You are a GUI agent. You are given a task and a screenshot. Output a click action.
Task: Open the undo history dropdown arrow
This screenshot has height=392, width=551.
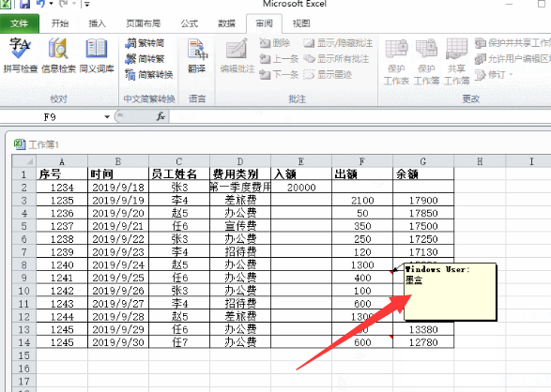click(x=51, y=4)
